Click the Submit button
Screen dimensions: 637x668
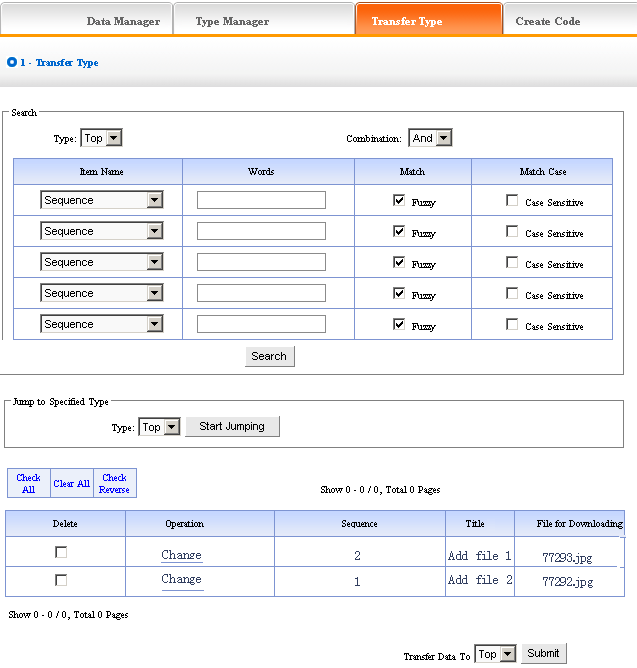pyautogui.click(x=544, y=654)
